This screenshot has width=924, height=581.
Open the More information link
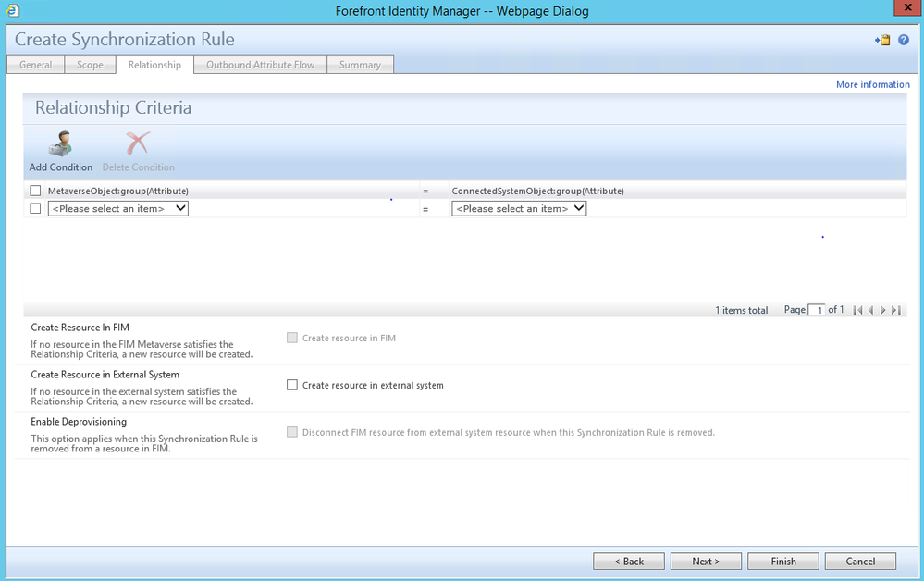pos(873,85)
